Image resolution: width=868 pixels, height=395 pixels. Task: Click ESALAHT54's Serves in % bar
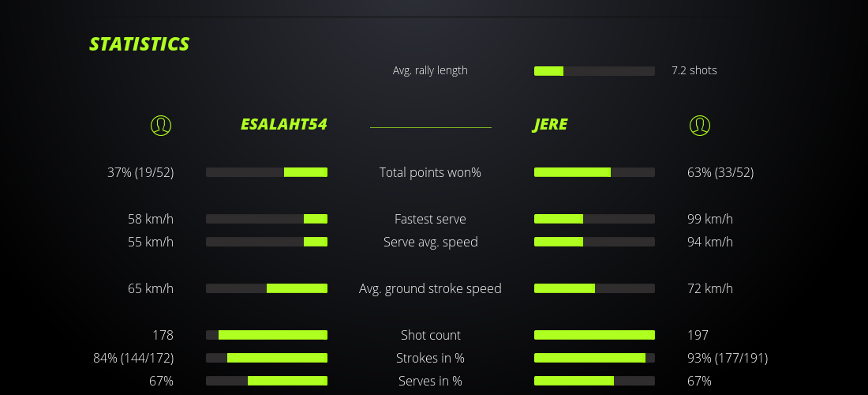coord(267,381)
